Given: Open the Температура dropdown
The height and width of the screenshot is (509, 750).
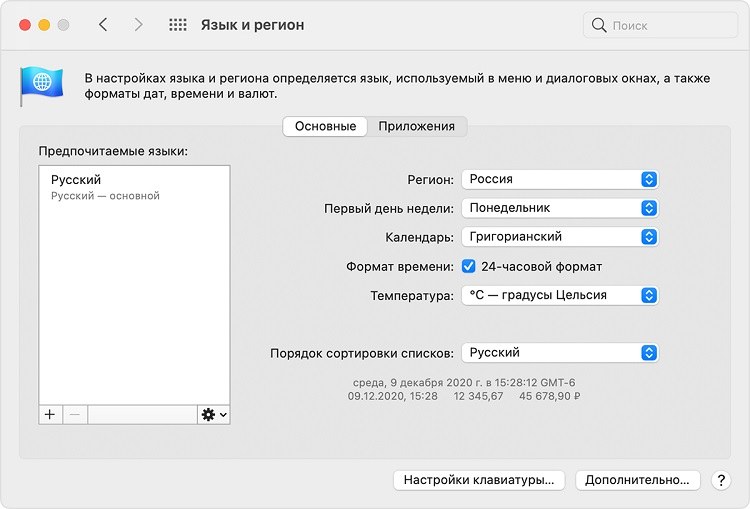Looking at the screenshot, I should [x=560, y=295].
